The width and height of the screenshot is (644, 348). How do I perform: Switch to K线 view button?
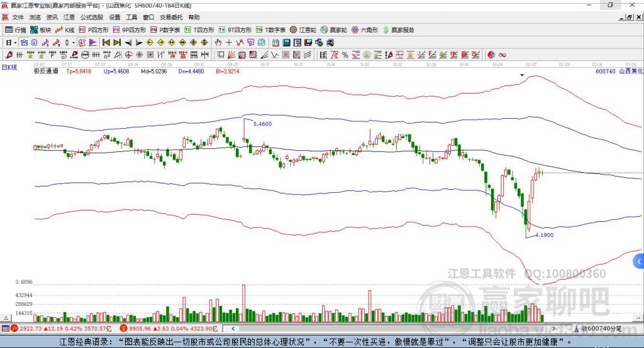pos(65,30)
